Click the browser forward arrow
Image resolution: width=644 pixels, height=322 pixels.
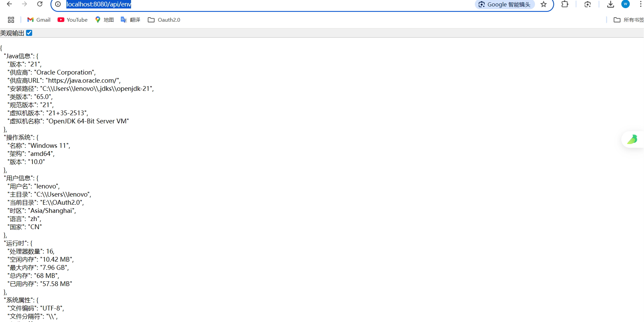coord(24,4)
